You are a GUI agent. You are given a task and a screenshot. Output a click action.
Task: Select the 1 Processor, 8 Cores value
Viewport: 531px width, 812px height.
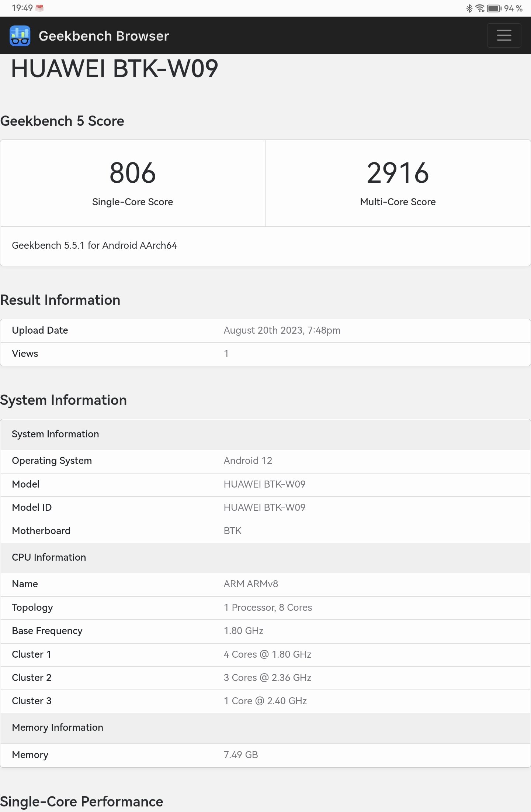[268, 608]
